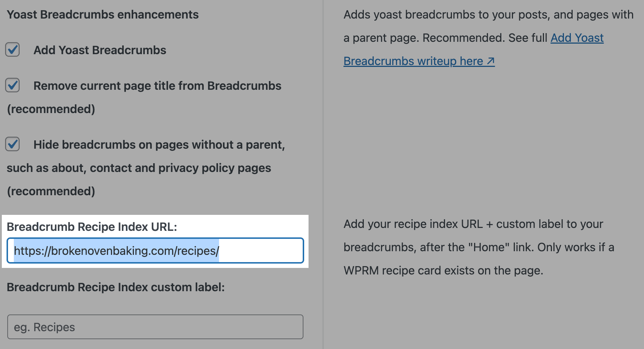Click the 'Add your recipe index URL' description text
The height and width of the screenshot is (349, 644).
[479, 247]
